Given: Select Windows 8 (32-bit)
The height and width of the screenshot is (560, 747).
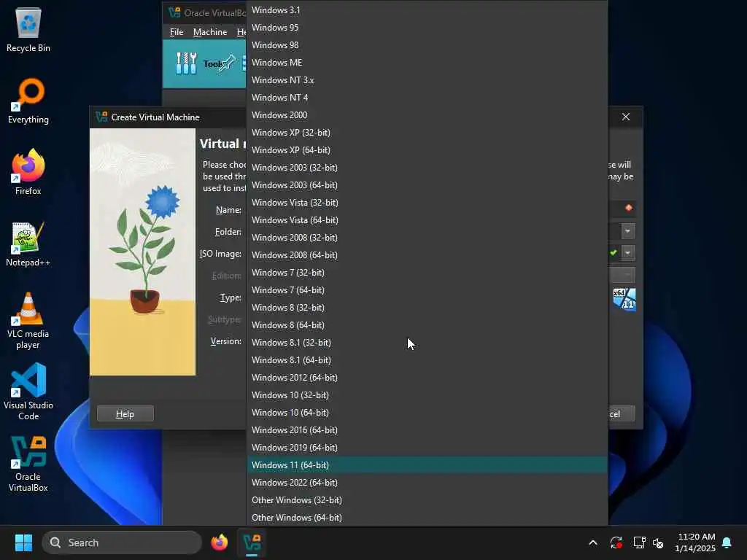Looking at the screenshot, I should pos(427,308).
